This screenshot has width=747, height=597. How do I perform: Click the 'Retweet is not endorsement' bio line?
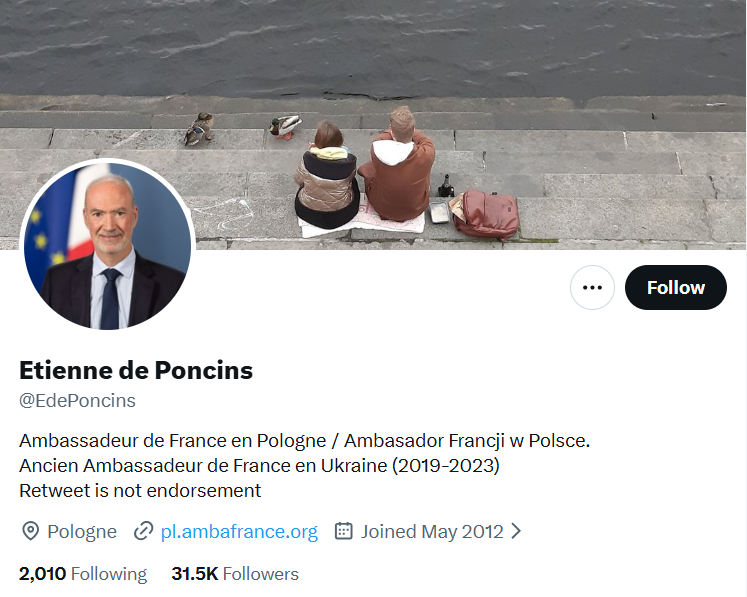click(x=140, y=491)
